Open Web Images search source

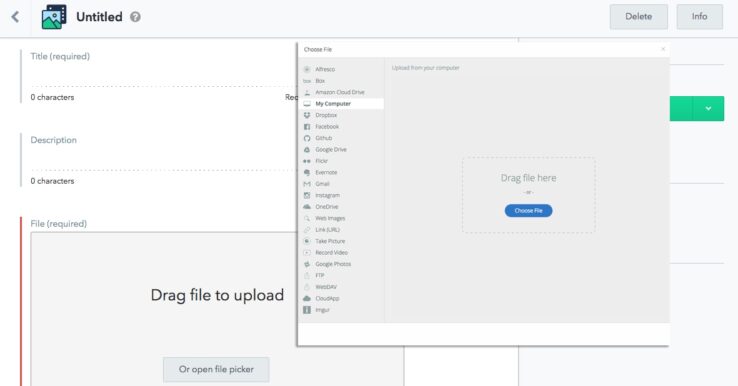342,218
